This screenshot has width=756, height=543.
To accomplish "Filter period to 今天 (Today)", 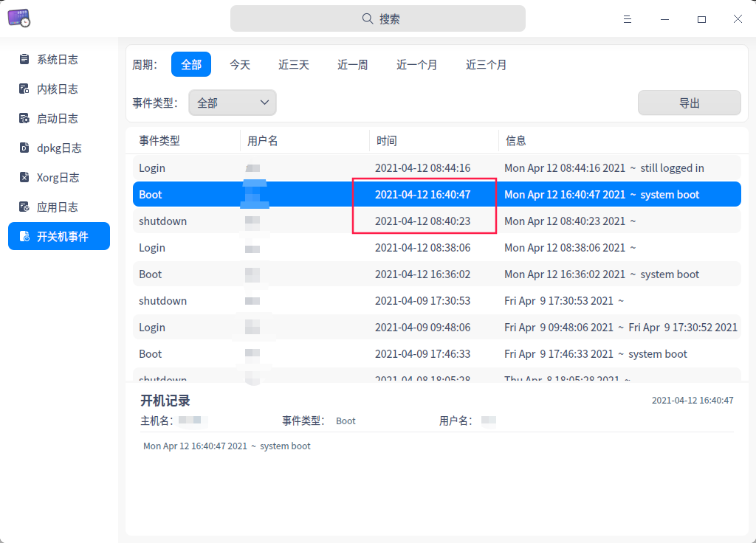I will click(x=240, y=65).
